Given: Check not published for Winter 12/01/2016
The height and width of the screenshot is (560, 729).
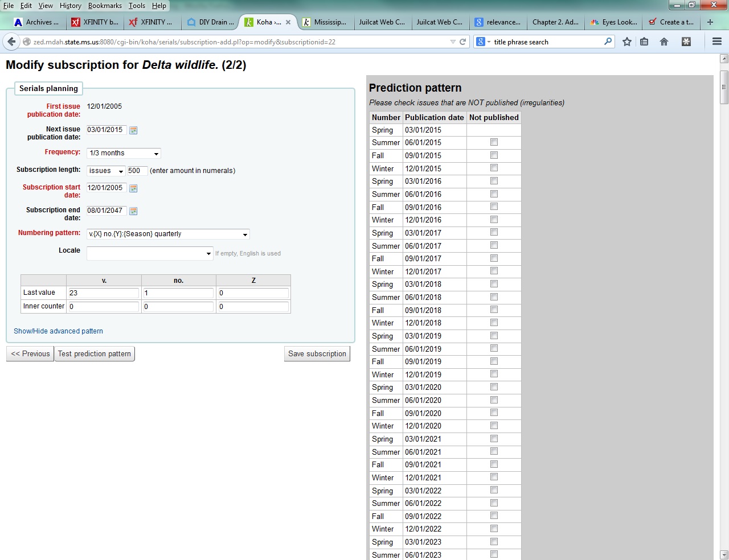Looking at the screenshot, I should point(494,220).
